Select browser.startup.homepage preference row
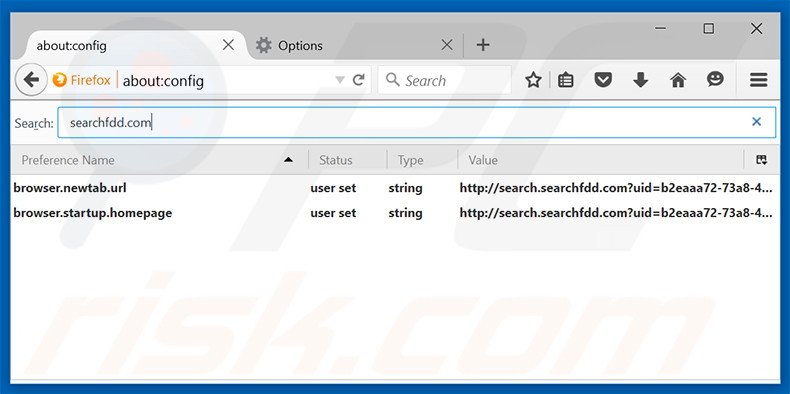Viewport: 790px width, 394px height. pos(395,213)
